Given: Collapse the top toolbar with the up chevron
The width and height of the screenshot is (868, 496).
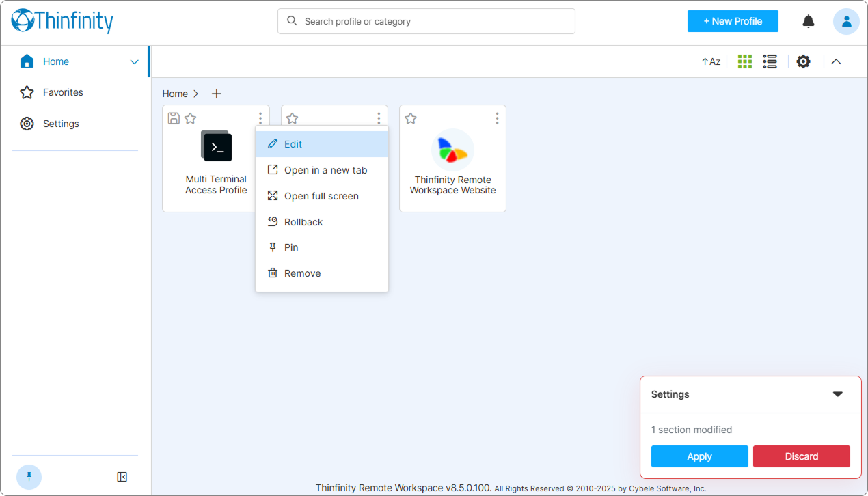Looking at the screenshot, I should coord(836,61).
